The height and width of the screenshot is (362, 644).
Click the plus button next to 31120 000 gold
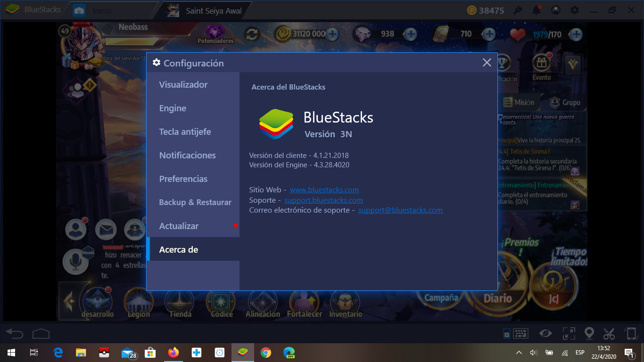332,34
